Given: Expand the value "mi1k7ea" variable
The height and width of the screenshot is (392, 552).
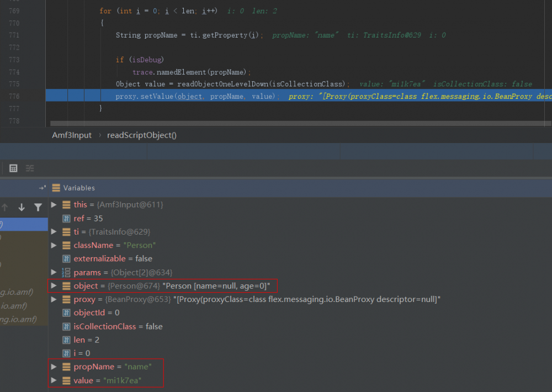Looking at the screenshot, I should pos(54,380).
